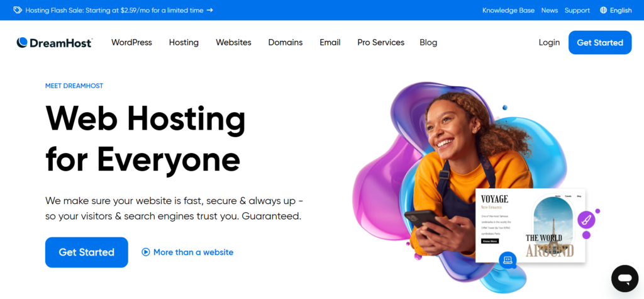The width and height of the screenshot is (644, 299).
Task: Click the Login link
Action: point(549,42)
